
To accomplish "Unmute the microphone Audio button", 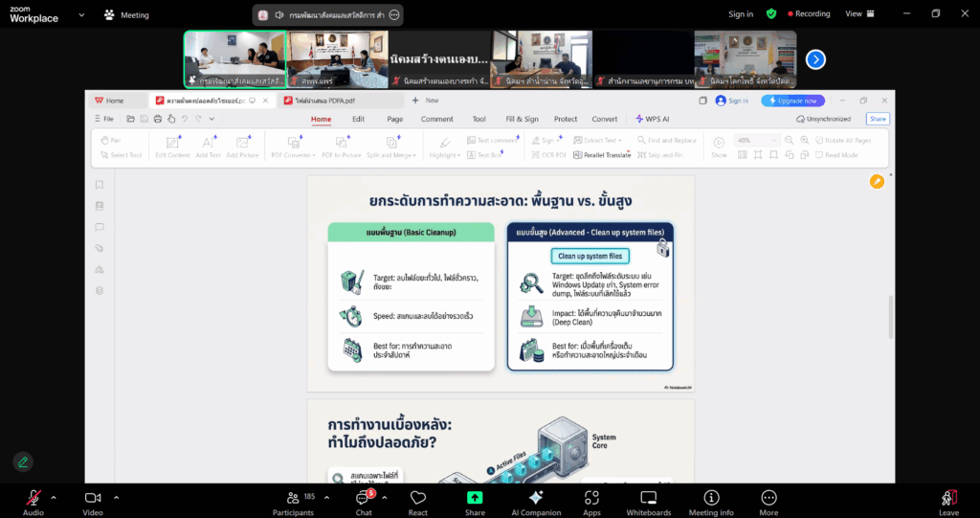I will (33, 502).
